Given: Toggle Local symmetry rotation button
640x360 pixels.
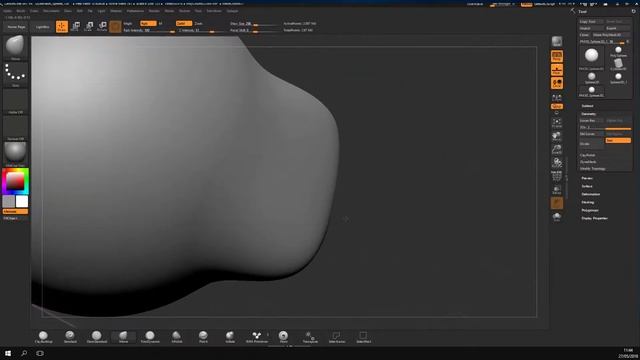Looking at the screenshot, I should (x=557, y=83).
